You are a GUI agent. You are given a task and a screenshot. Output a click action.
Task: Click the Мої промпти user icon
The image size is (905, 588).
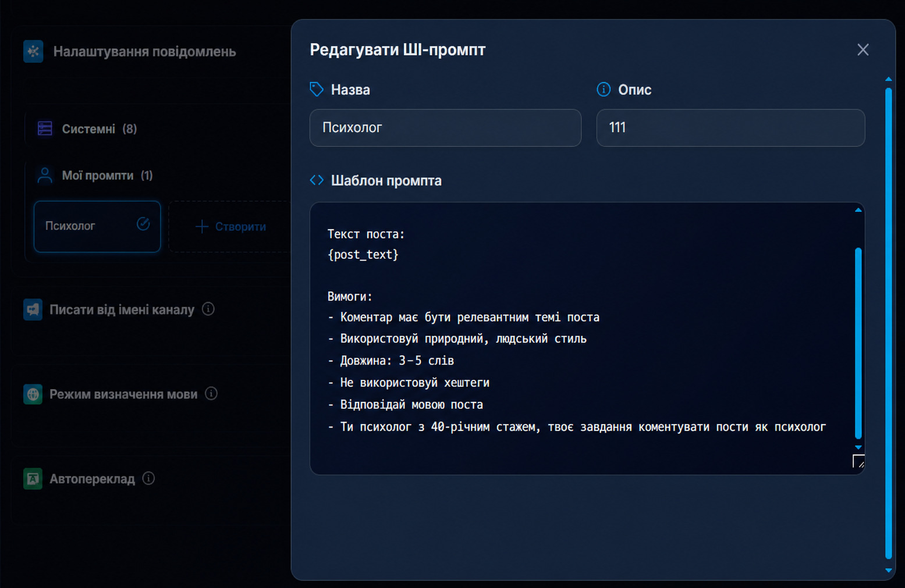[45, 175]
